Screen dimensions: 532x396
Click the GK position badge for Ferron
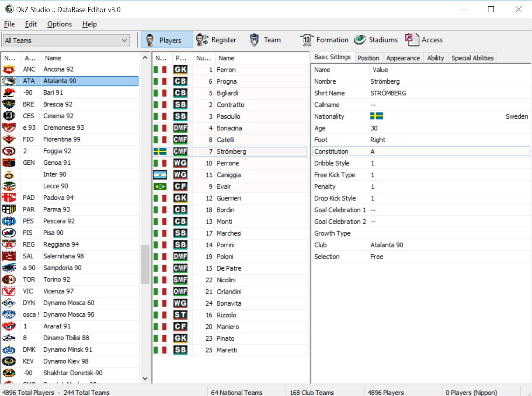pyautogui.click(x=181, y=70)
